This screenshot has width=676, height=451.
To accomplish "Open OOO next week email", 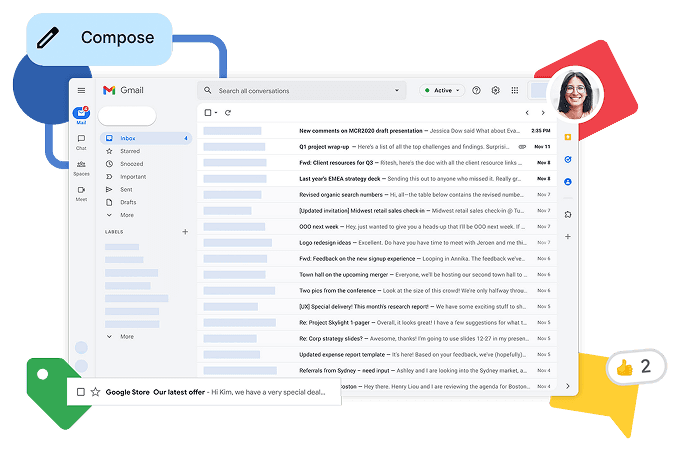I will click(377, 226).
